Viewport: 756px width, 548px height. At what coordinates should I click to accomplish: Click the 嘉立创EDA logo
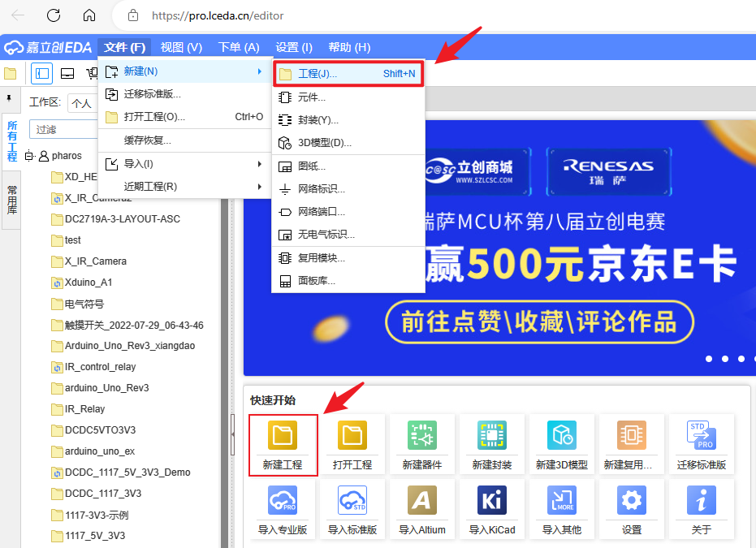pos(48,47)
